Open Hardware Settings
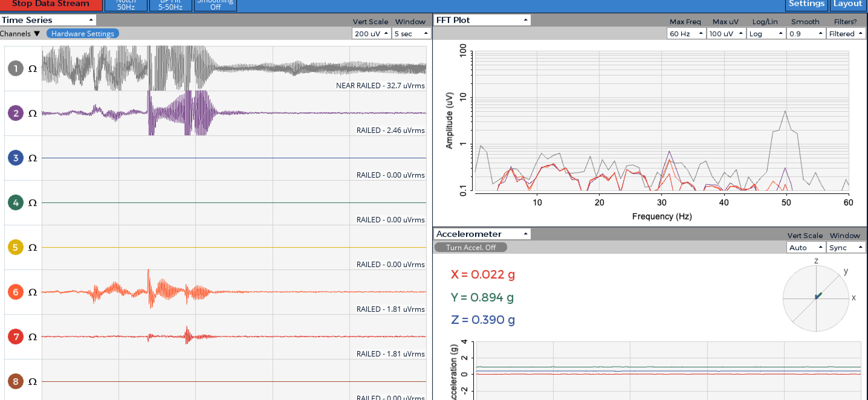This screenshot has height=400, width=868. point(83,34)
